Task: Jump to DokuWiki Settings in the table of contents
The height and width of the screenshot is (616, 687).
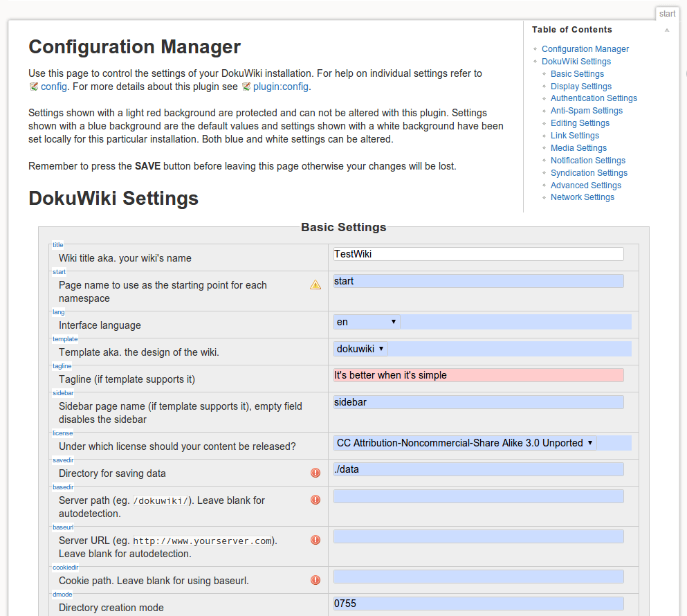Action: [576, 62]
